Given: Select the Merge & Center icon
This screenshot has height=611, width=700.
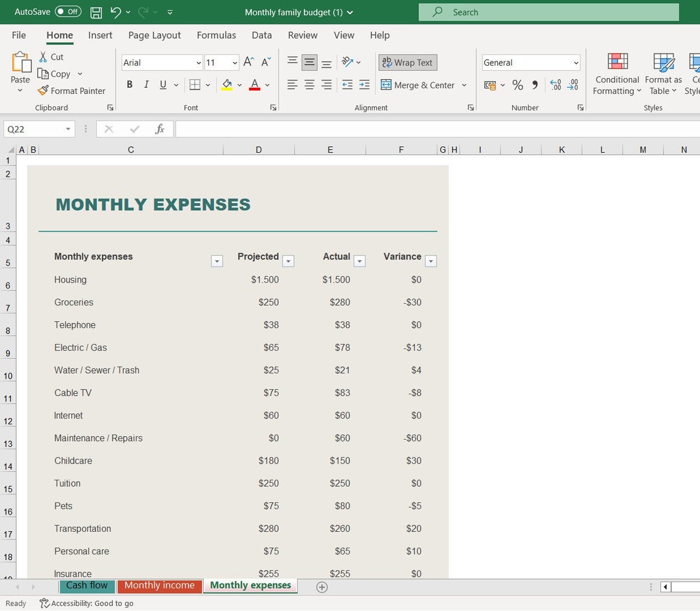Looking at the screenshot, I should pos(386,85).
